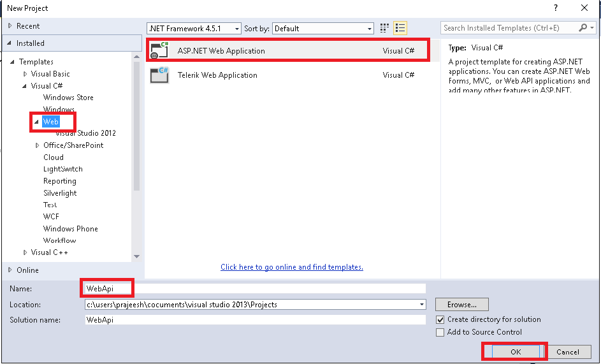
Task: Click the ASP.NET Web Application template icon
Action: tap(159, 50)
